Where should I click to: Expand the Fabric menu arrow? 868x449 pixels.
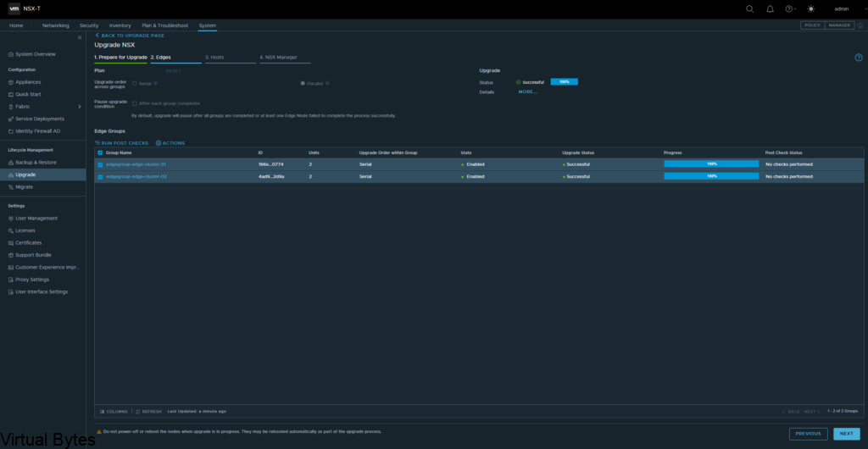(x=79, y=107)
